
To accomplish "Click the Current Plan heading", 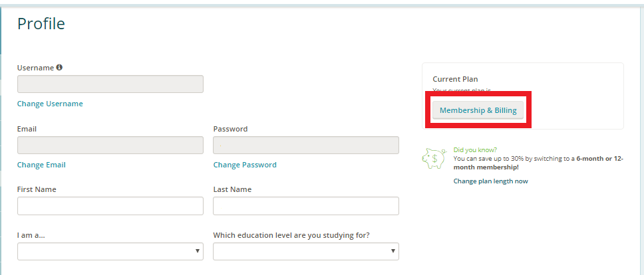I will coord(455,79).
